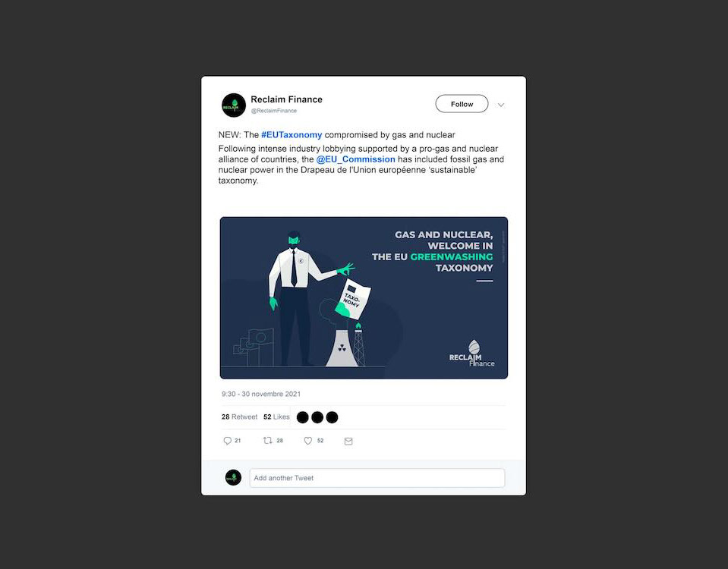728x569 pixels.
Task: View the 28 Retweet list
Action: (x=239, y=417)
